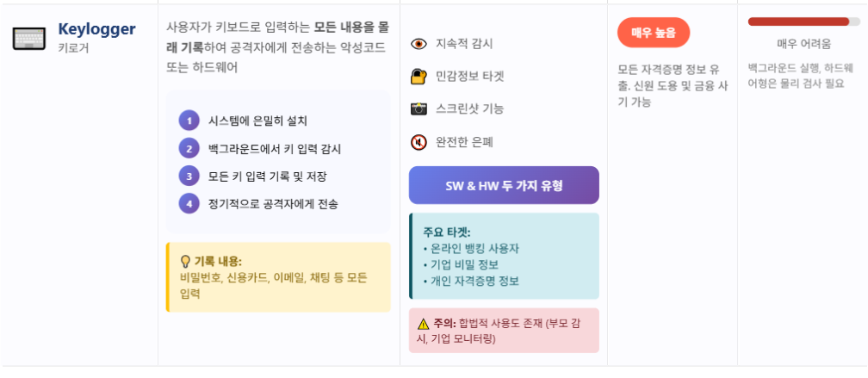The height and width of the screenshot is (378, 868).
Task: Click the muted speaker icon for 완전한 은폐
Action: [x=419, y=142]
